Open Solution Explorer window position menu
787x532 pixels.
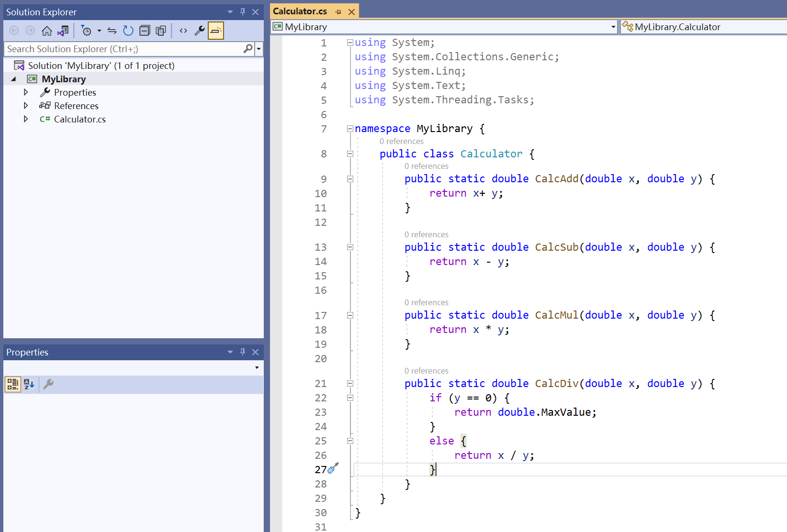point(230,12)
